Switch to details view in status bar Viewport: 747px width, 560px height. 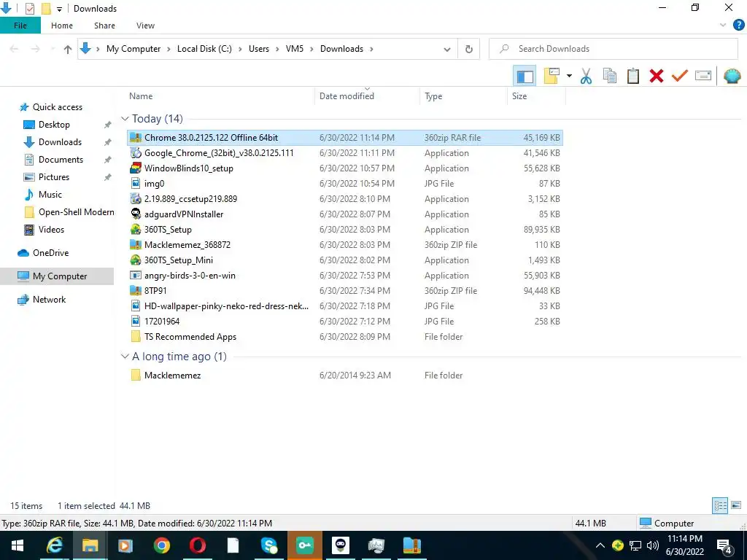720,505
